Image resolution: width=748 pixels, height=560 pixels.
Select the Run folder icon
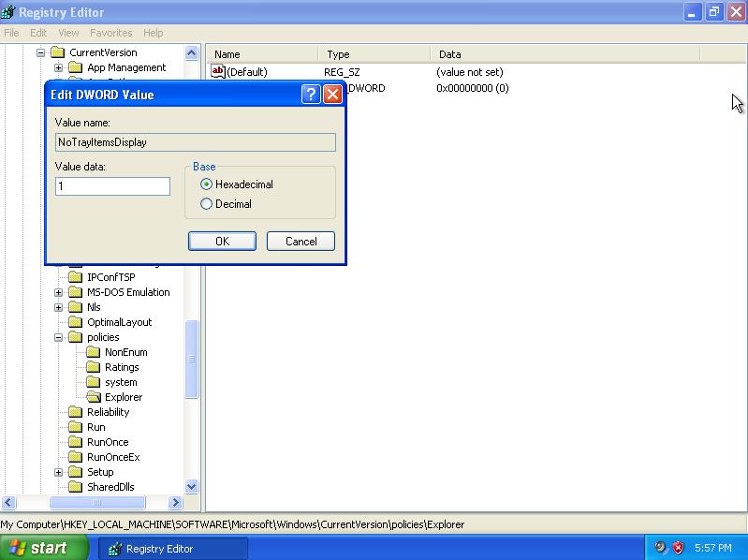coord(76,427)
